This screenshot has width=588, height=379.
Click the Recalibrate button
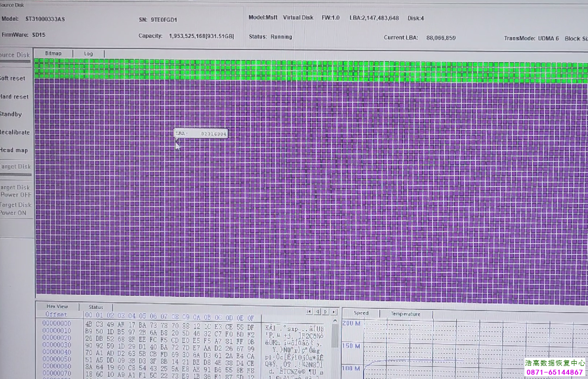tap(15, 132)
